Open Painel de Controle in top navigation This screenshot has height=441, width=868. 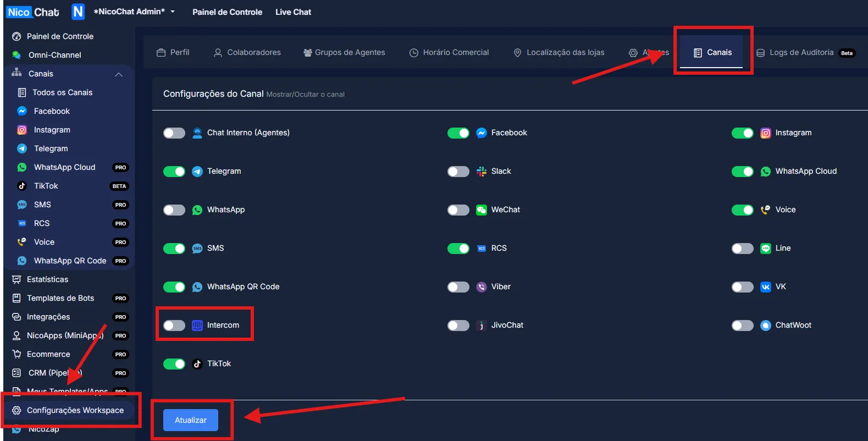(227, 12)
